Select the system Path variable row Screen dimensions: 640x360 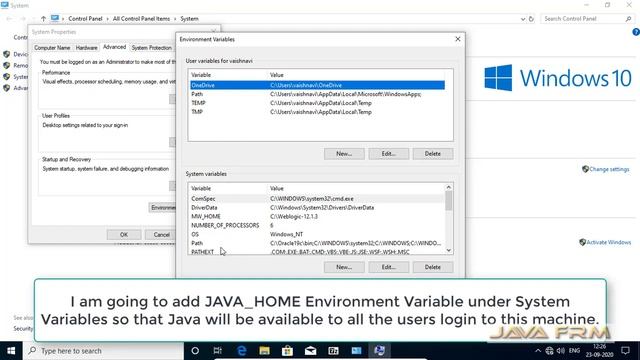point(317,243)
